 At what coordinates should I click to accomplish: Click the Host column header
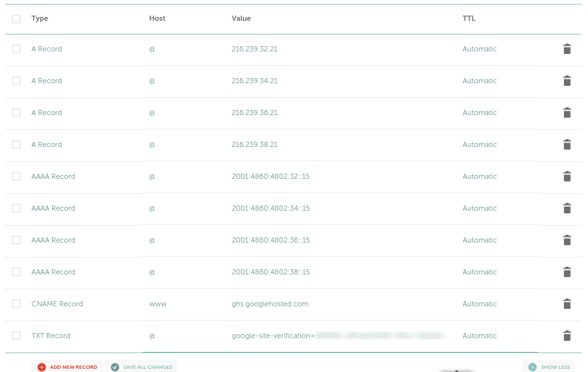pos(157,18)
